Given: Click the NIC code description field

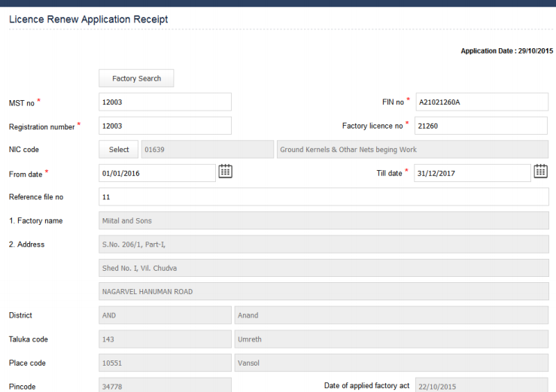Looking at the screenshot, I should point(412,150).
